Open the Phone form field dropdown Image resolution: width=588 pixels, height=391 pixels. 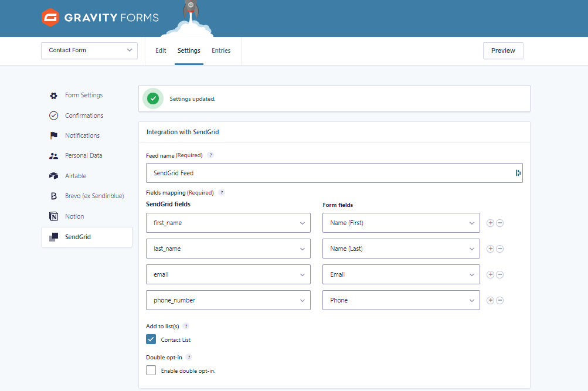pos(401,300)
